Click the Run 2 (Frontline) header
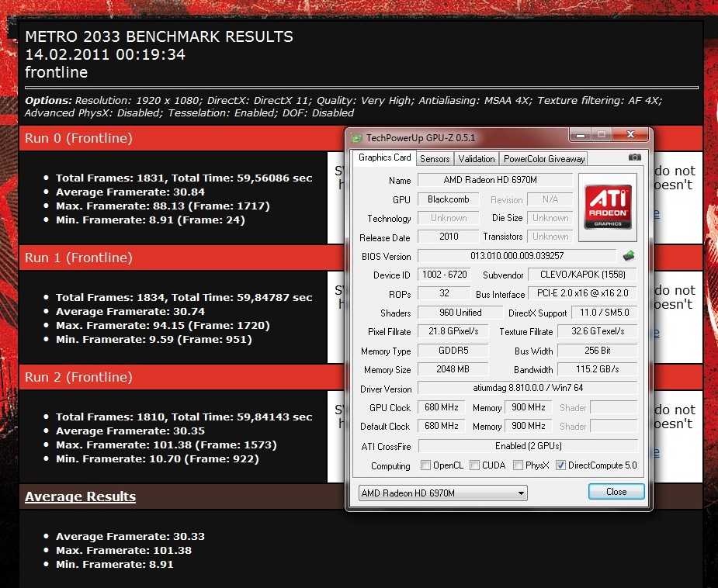 78,377
